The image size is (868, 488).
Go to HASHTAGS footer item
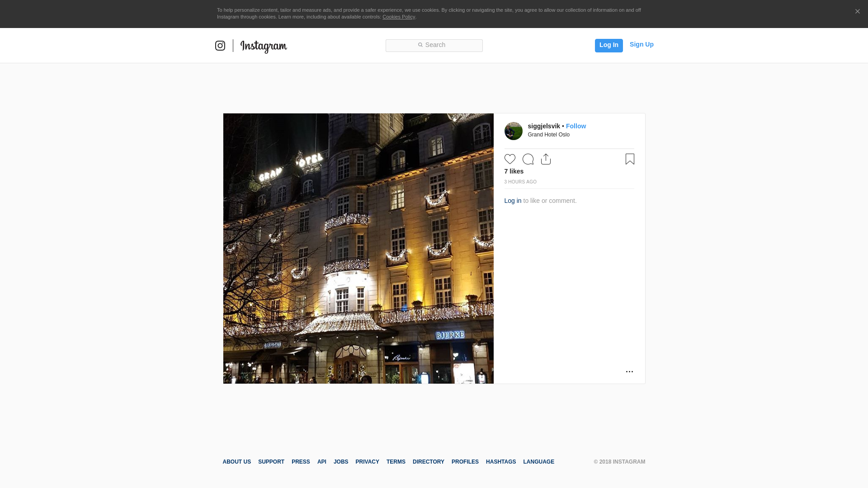(500, 462)
